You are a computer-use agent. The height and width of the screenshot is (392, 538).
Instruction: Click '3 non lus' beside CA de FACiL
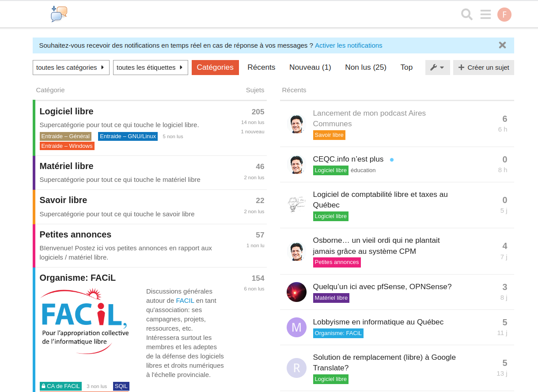tap(97, 386)
